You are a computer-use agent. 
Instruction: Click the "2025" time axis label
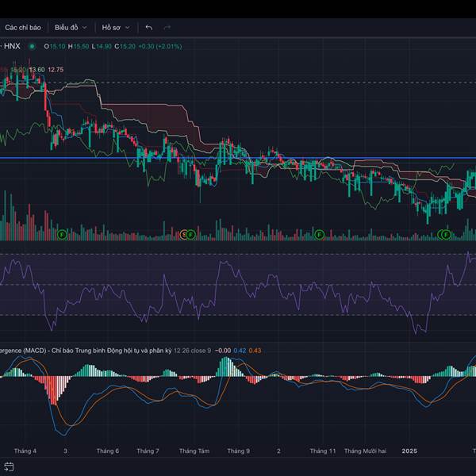(x=409, y=451)
